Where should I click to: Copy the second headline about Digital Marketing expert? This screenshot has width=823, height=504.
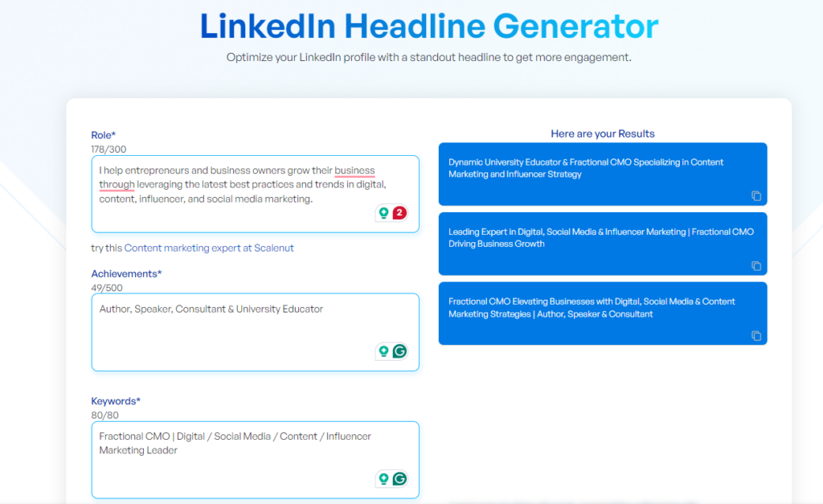click(x=756, y=265)
